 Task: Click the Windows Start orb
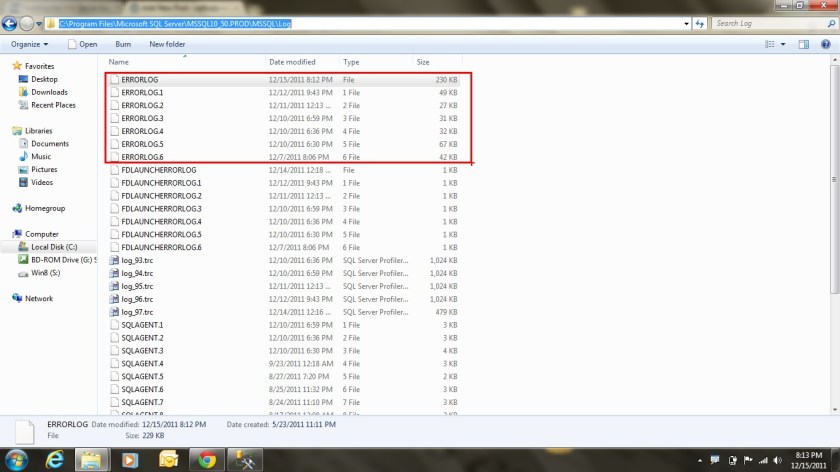pos(14,459)
